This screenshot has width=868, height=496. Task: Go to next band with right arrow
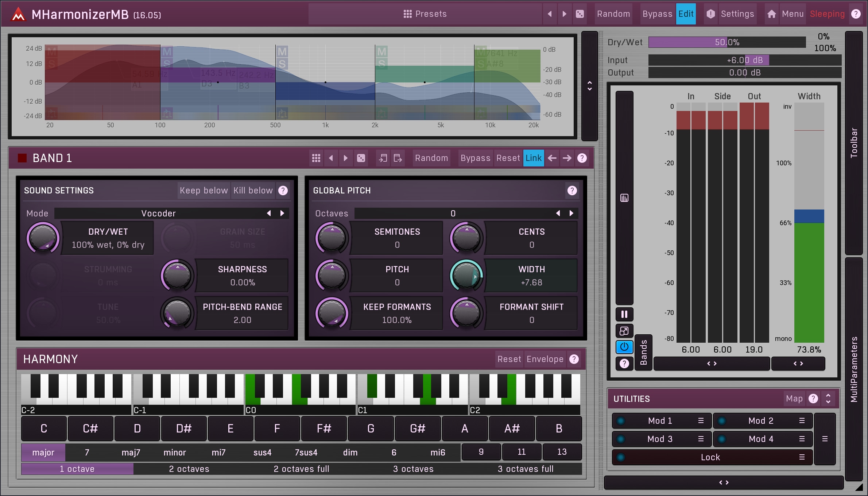pos(567,158)
